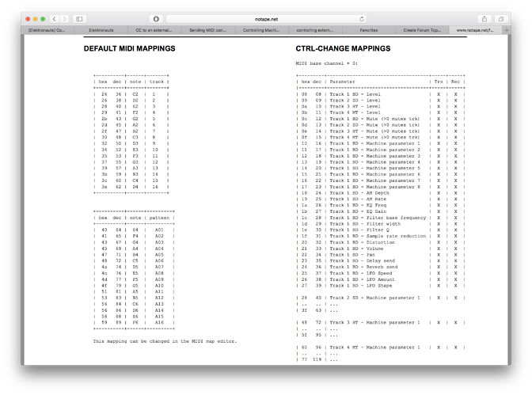
Task: Select the www.notape.net tab
Action: pos(475,30)
